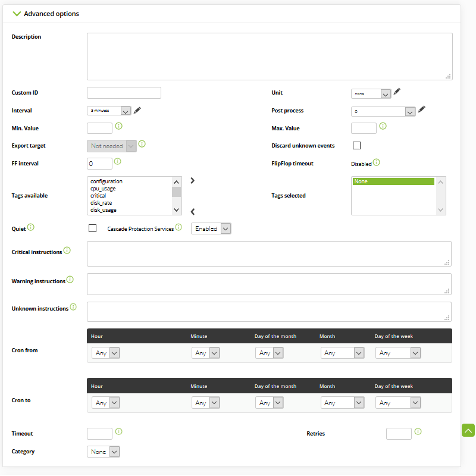This screenshot has height=476, width=476.
Task: Open Cron from Hour dropdown
Action: pyautogui.click(x=106, y=353)
